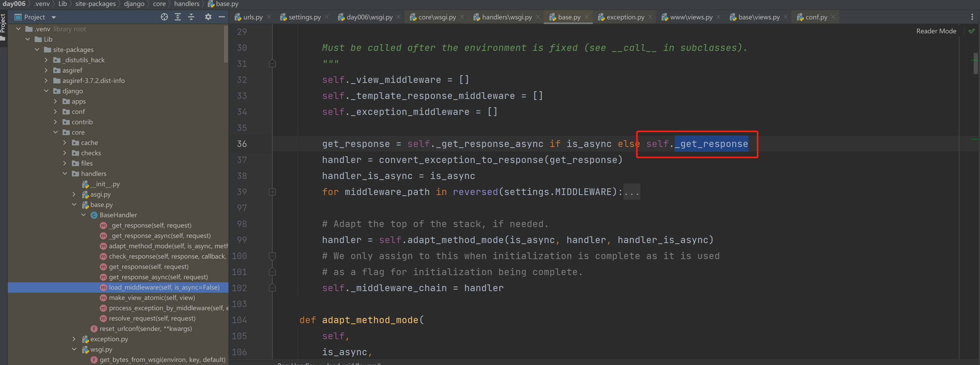The image size is (980, 365).
Task: Expand asgi.py structure
Action: click(x=74, y=194)
